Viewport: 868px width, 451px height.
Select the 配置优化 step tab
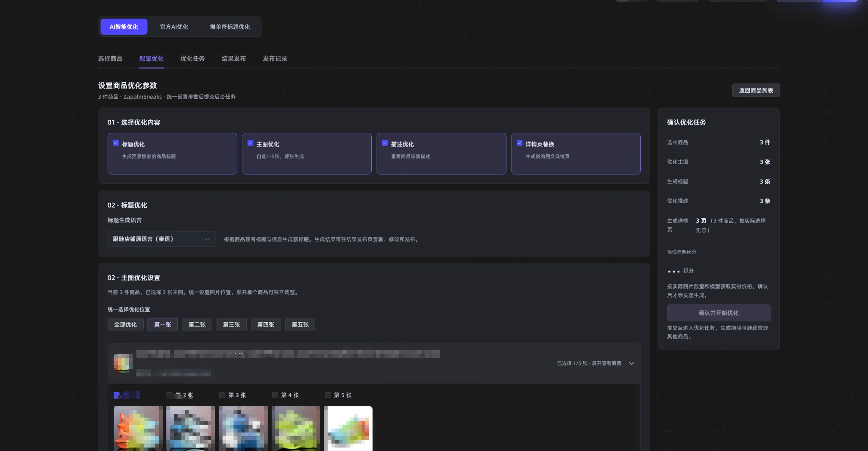(151, 58)
